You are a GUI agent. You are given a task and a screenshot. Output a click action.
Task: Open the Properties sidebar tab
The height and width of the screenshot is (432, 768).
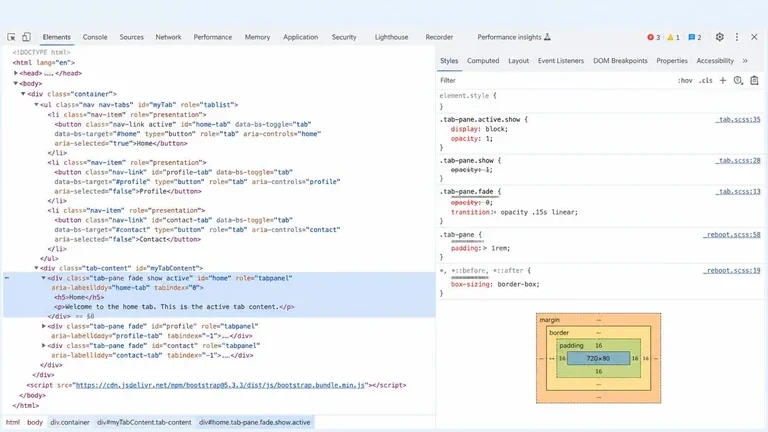[672, 61]
